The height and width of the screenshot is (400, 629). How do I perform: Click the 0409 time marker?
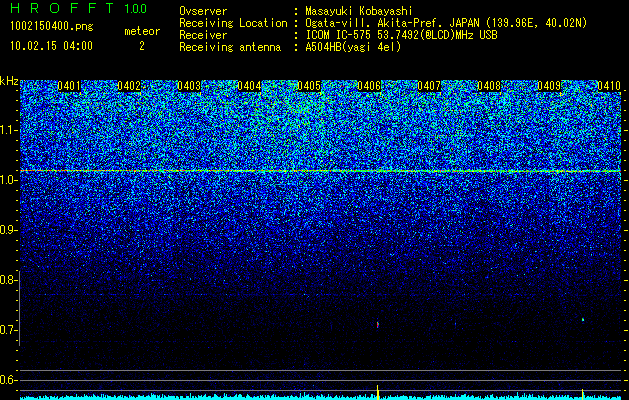pos(549,86)
